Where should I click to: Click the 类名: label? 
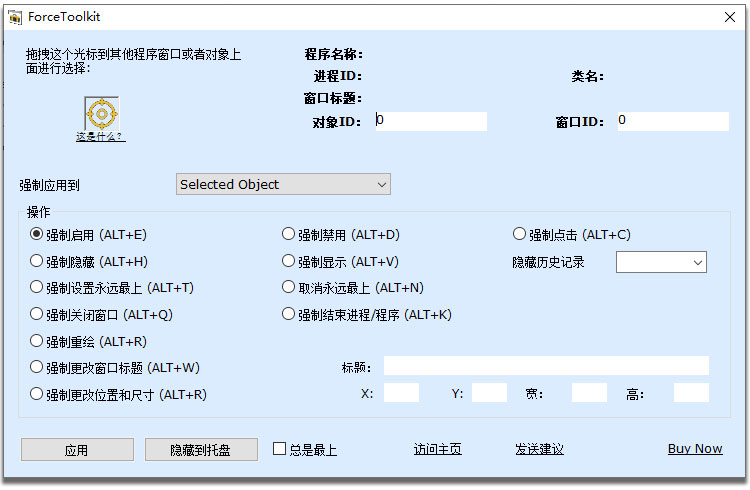pyautogui.click(x=587, y=76)
